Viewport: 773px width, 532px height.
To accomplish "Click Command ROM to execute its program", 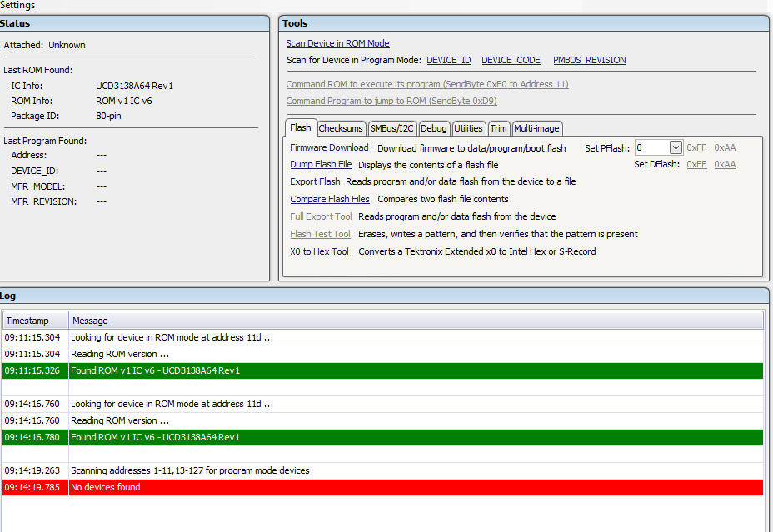I will [427, 84].
